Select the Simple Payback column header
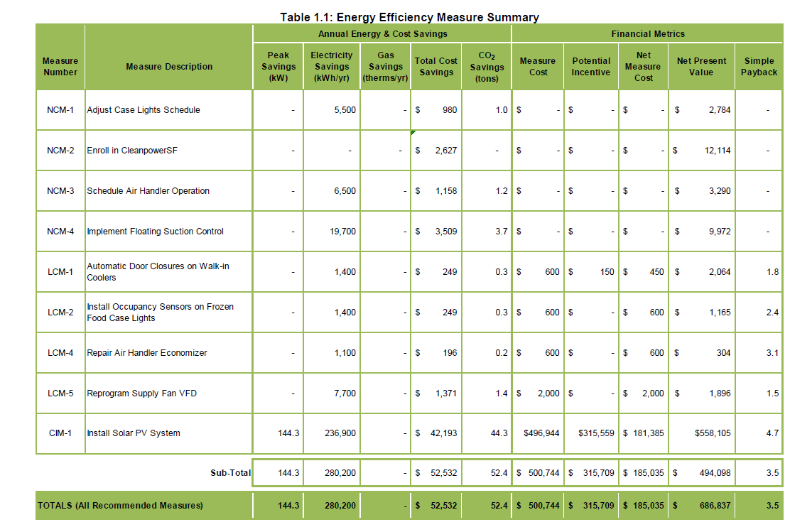 pyautogui.click(x=759, y=65)
